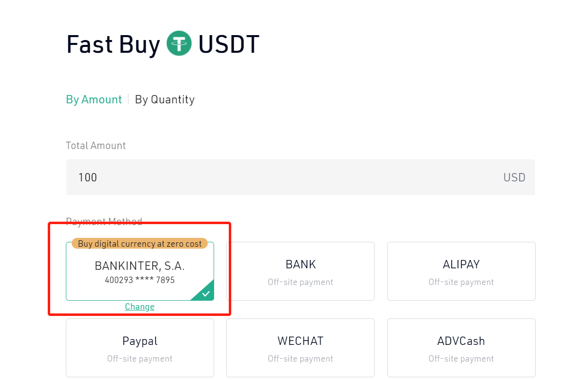This screenshot has width=576, height=380.
Task: Click the Total Amount label
Action: (x=96, y=146)
